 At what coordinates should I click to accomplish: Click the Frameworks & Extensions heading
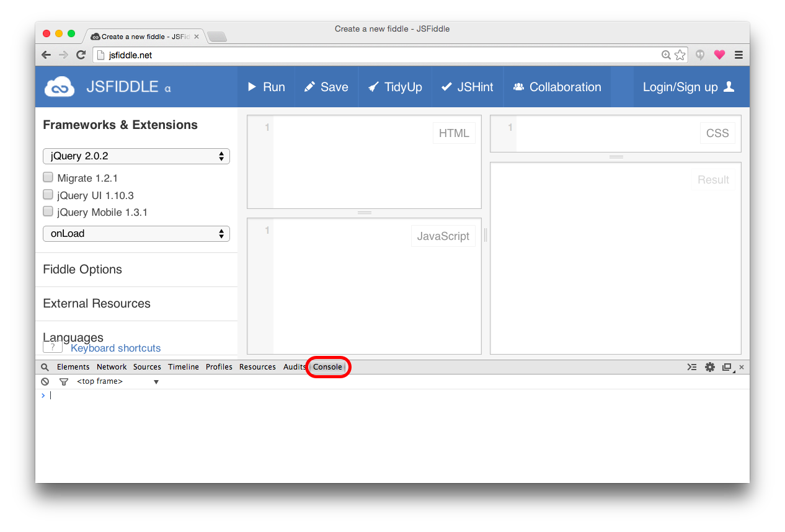click(x=120, y=125)
